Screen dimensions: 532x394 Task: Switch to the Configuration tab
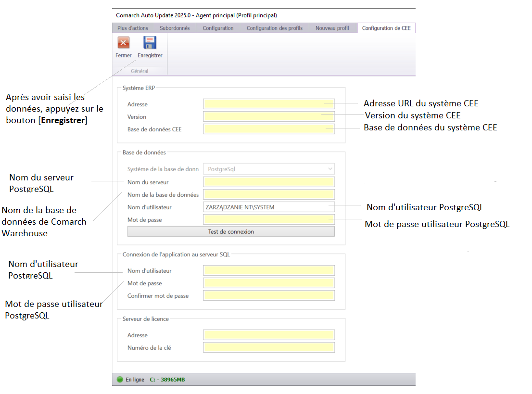pos(218,28)
